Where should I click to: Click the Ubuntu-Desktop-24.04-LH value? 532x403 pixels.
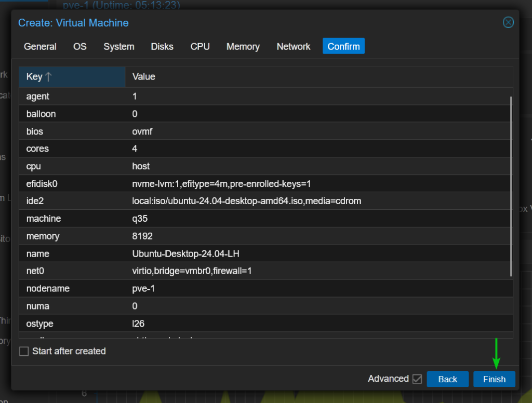185,254
